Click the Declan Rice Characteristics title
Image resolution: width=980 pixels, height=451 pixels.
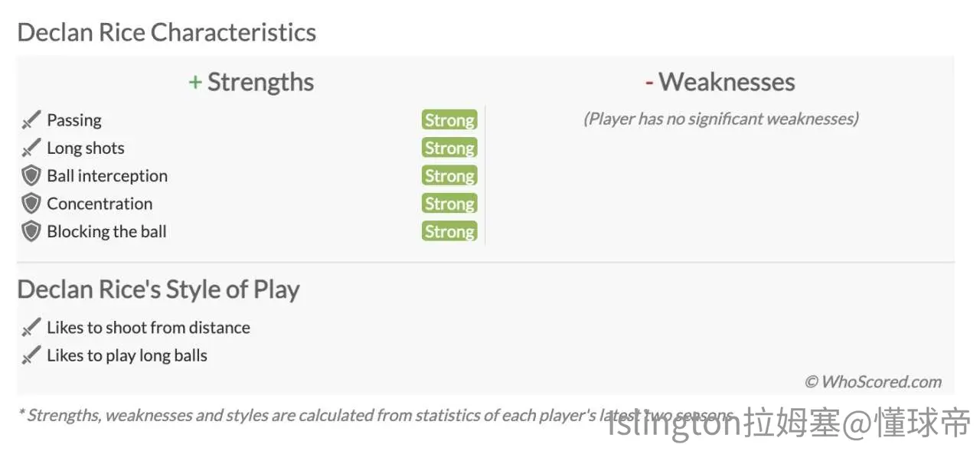(167, 32)
